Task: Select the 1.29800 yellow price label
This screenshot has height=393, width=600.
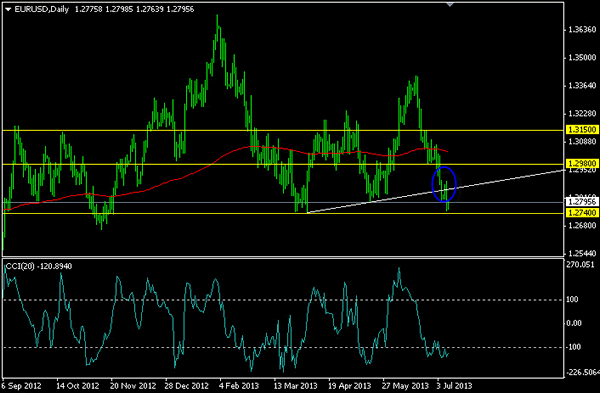Action: (x=581, y=164)
